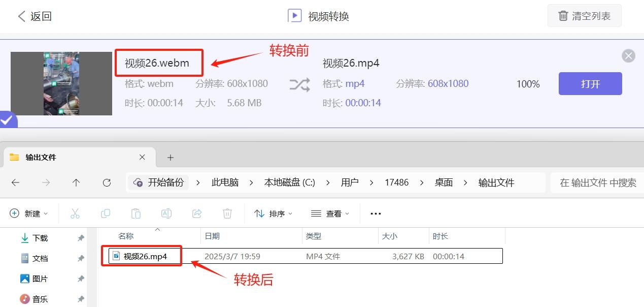Viewport: 644px width, 307px height.
Task: Click the 100% conversion progress indicator
Action: (528, 84)
